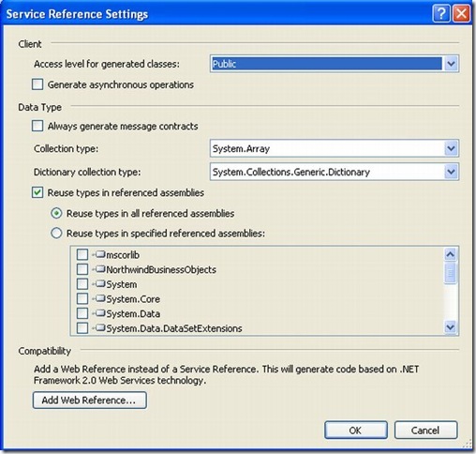
Task: Click the assembly list scroll down arrow
Action: (x=450, y=327)
